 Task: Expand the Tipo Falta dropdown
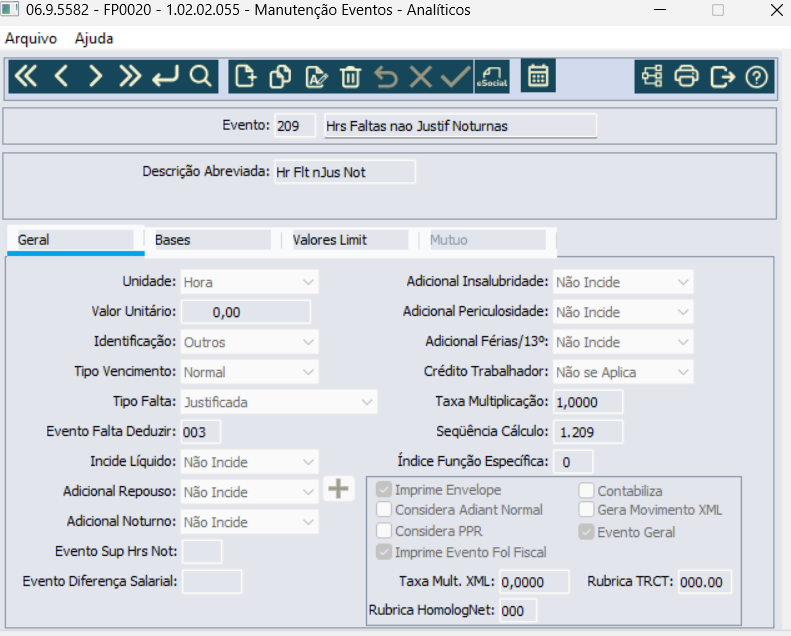pos(278,402)
